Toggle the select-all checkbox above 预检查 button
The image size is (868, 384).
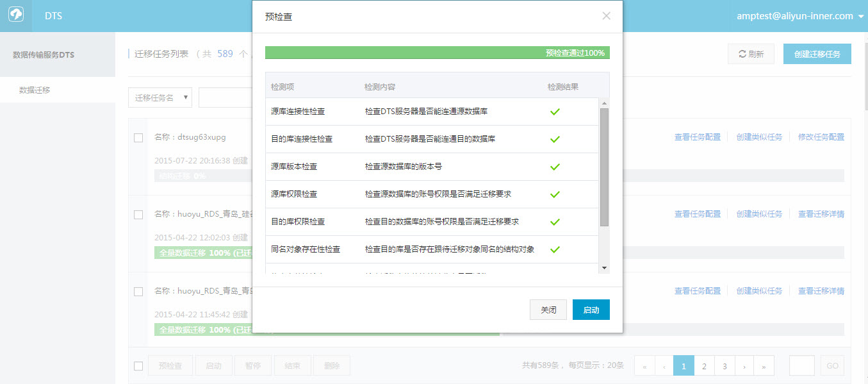click(x=138, y=365)
